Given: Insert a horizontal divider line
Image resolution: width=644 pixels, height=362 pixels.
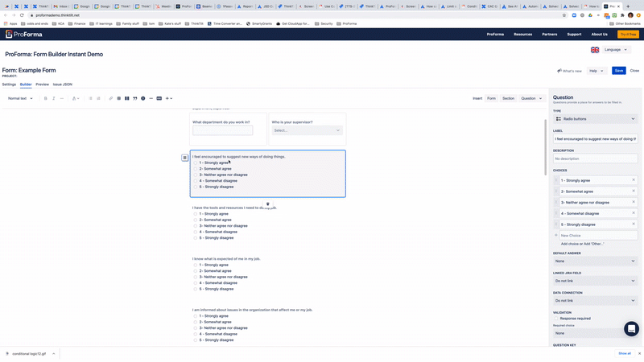Looking at the screenshot, I should pos(151,98).
